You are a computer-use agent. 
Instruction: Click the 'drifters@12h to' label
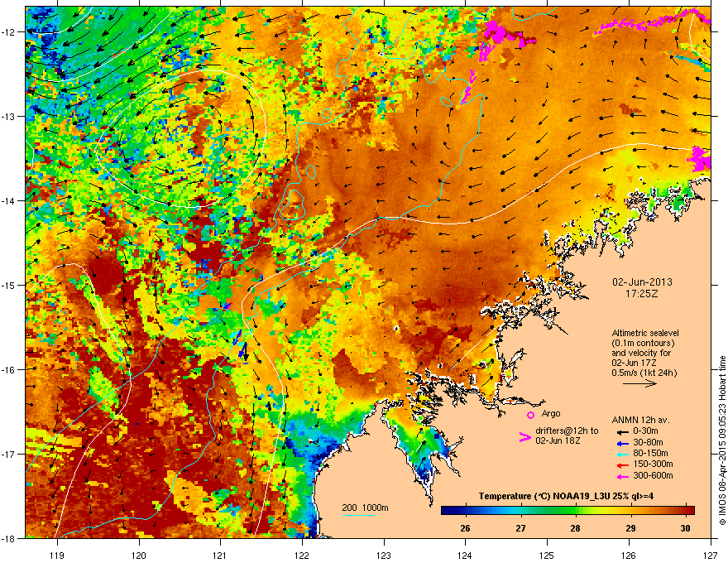[567, 431]
